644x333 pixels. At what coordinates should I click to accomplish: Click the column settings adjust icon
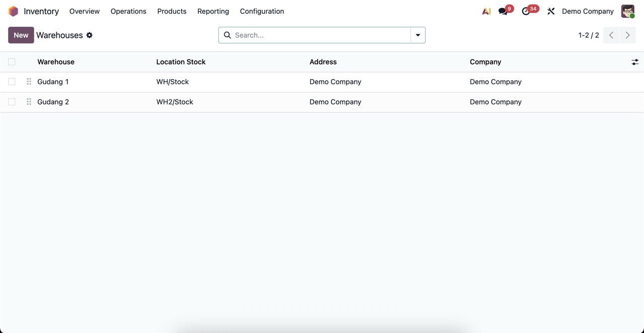coord(635,62)
